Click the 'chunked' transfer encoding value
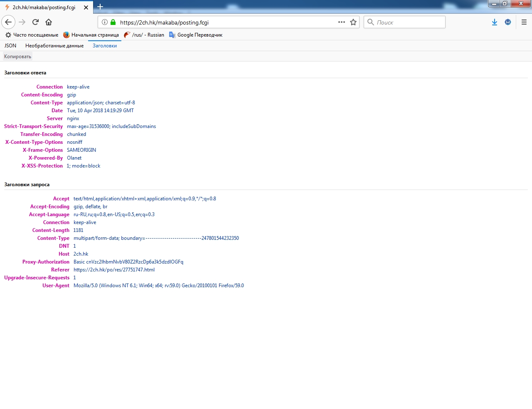This screenshot has width=532, height=409. [76, 134]
